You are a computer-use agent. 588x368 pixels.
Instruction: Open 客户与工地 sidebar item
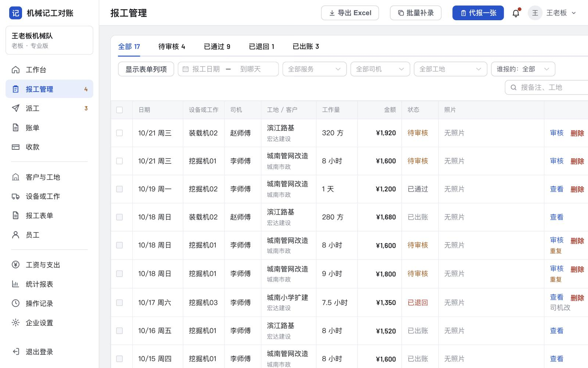coord(49,177)
